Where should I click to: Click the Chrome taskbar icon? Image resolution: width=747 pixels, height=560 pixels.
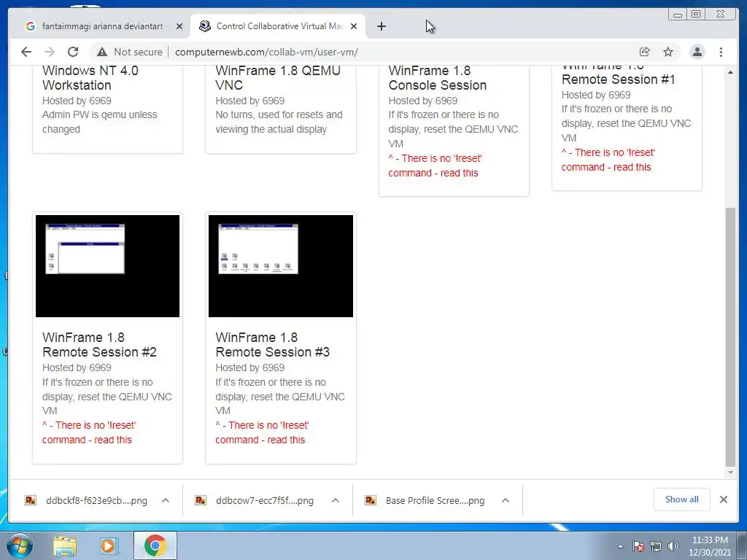[155, 545]
